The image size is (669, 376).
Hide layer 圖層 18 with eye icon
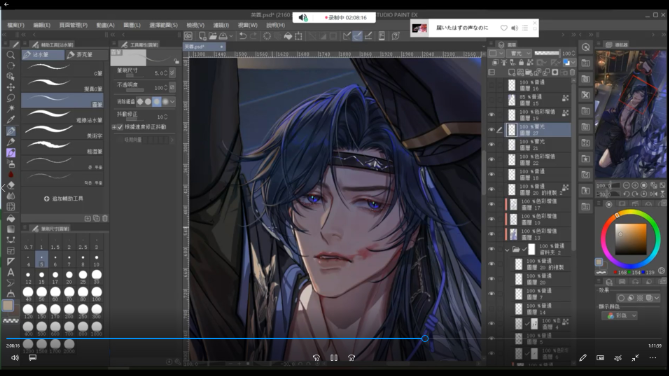tap(492, 175)
